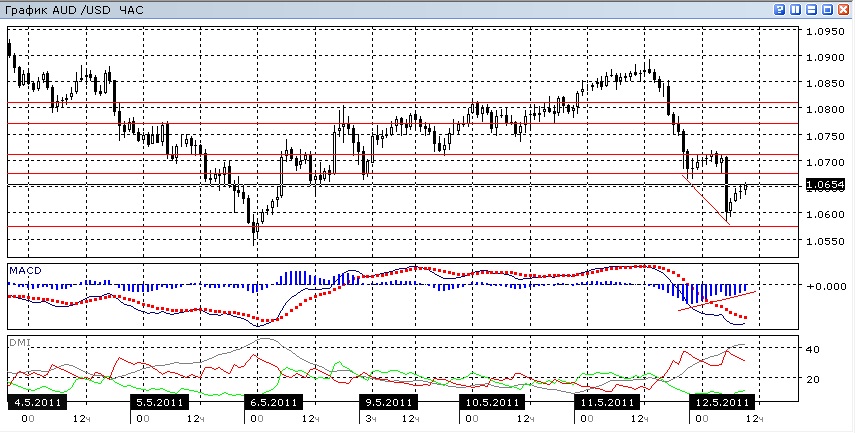The image size is (855, 433).
Task: Click the 1.0950 price axis label
Action: pyautogui.click(x=825, y=31)
